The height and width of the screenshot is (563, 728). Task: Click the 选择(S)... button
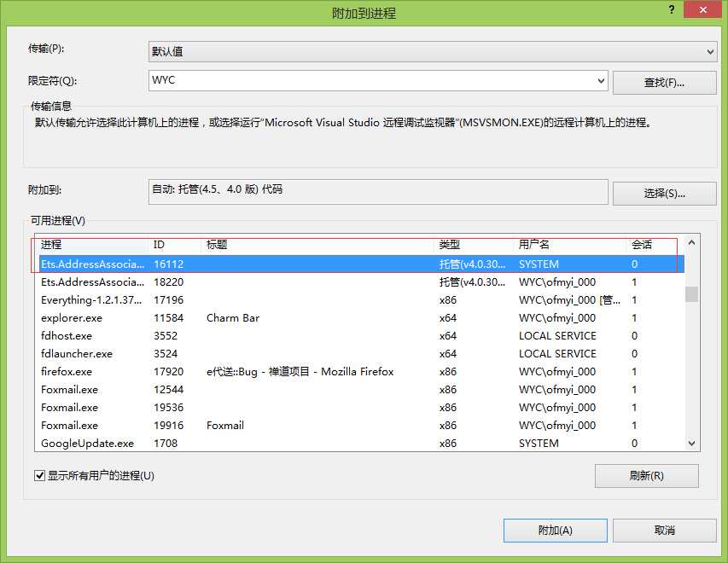(664, 193)
